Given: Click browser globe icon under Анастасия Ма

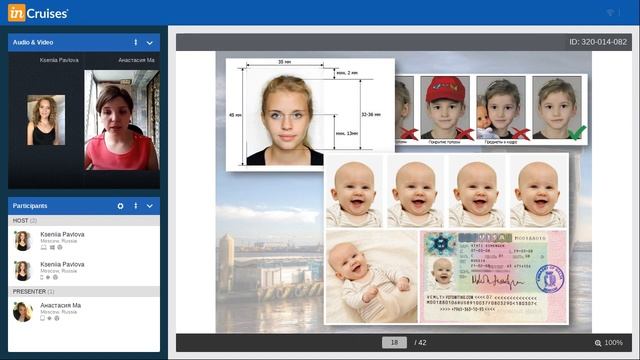Looking at the screenshot, I should [x=57, y=318].
